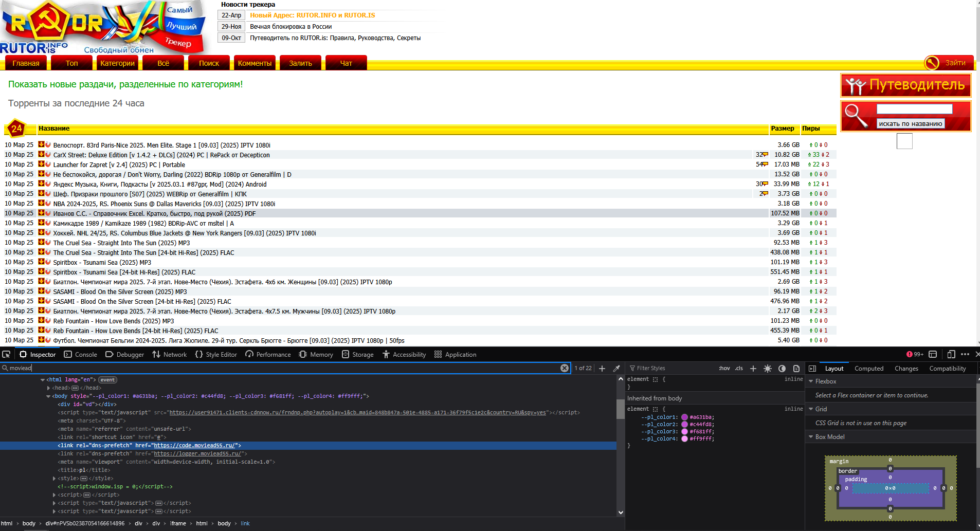Screen dimensions: 980x531
Task: Collapse the Flexbox section
Action: click(811, 381)
